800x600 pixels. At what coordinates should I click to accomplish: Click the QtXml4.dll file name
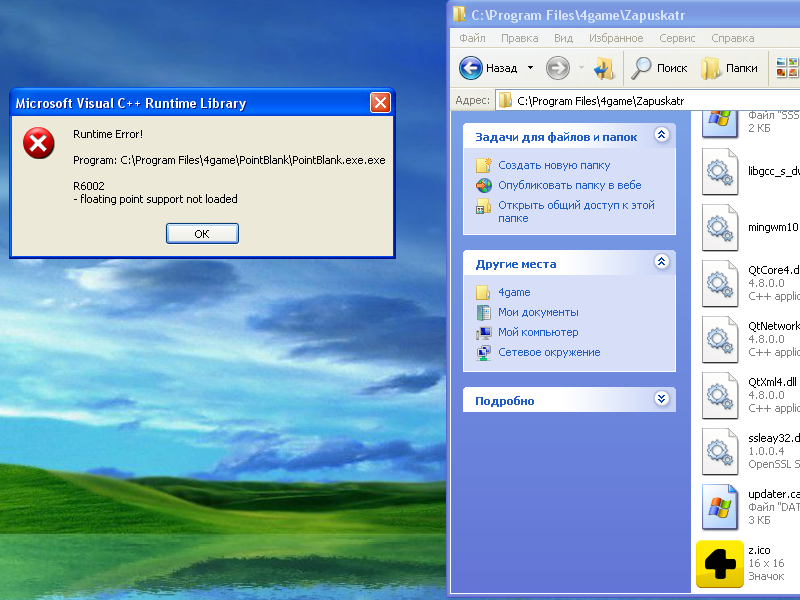772,382
